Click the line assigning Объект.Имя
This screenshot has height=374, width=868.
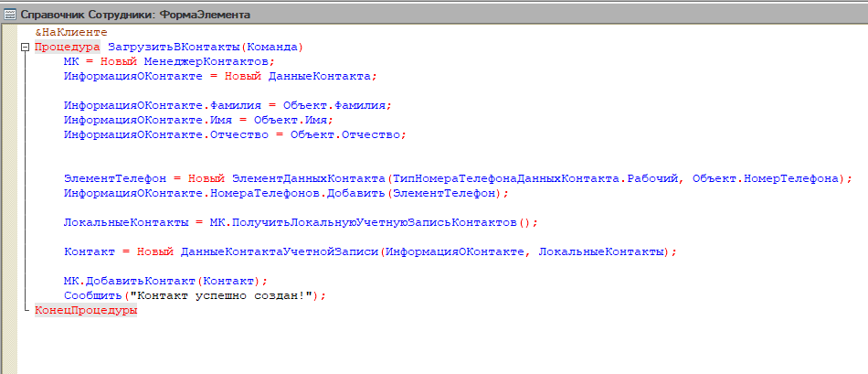click(199, 120)
